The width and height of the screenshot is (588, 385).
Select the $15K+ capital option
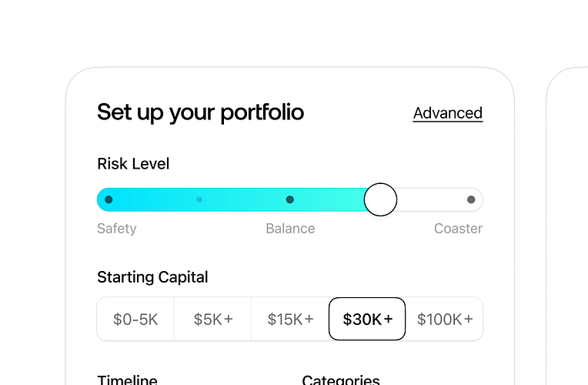(290, 319)
